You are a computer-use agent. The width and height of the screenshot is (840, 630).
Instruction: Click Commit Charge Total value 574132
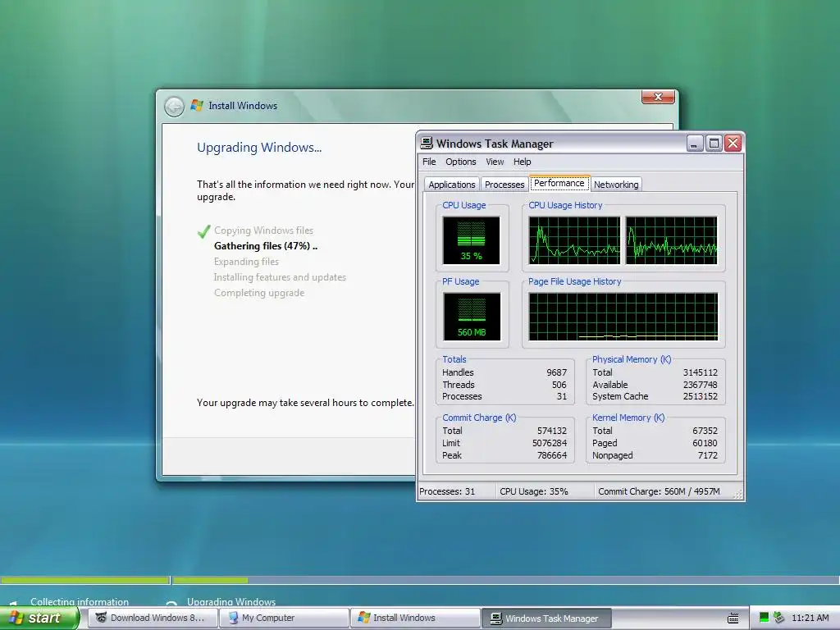552,431
